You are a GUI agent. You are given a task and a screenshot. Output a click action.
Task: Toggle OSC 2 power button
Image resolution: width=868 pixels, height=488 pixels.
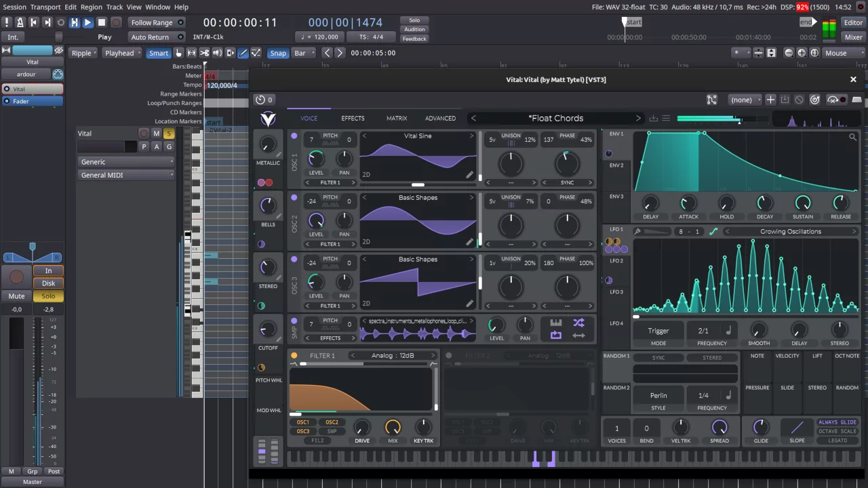point(294,198)
